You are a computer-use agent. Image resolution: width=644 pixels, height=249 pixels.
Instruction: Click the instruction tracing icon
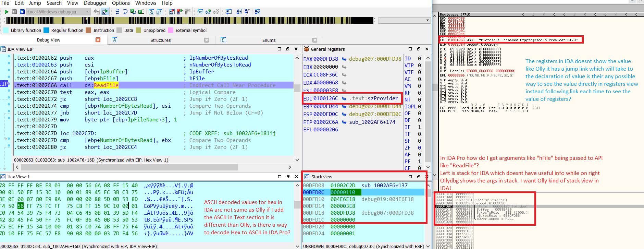(x=239, y=12)
